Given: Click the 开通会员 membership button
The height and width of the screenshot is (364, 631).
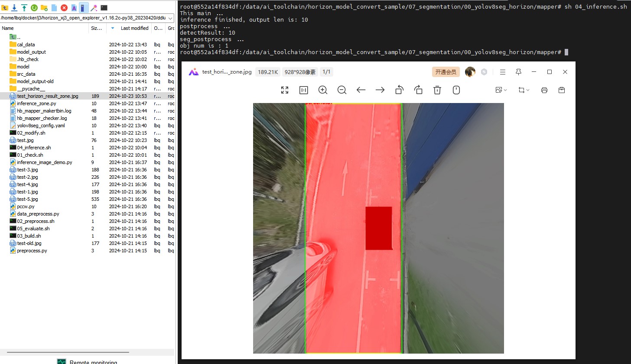Looking at the screenshot, I should pyautogui.click(x=446, y=72).
